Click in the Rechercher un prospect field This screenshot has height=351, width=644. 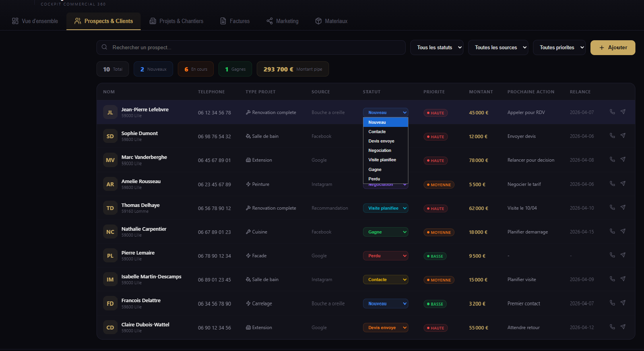[254, 47]
